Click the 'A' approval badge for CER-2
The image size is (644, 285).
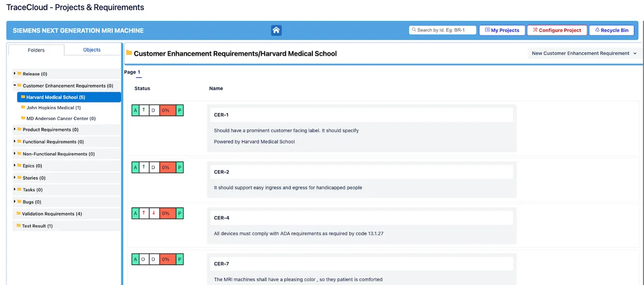tap(136, 167)
